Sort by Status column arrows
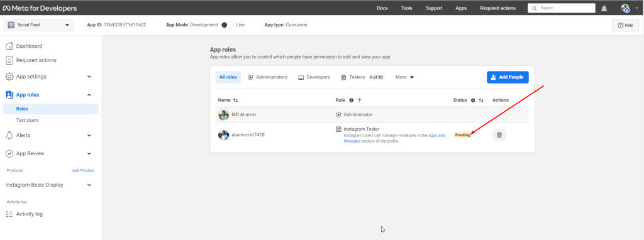Screen dimensions: 644x240 pos(481,100)
